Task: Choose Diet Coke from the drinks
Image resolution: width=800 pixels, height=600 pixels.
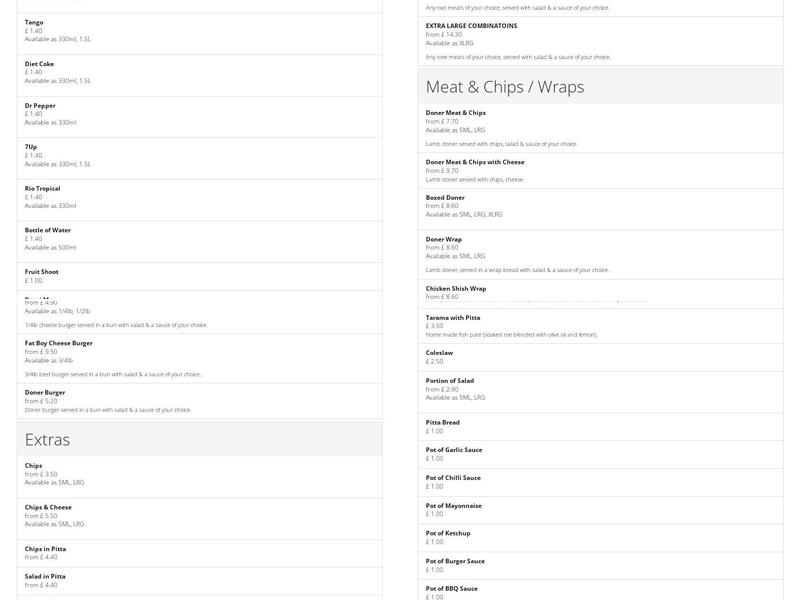Action: point(40,64)
